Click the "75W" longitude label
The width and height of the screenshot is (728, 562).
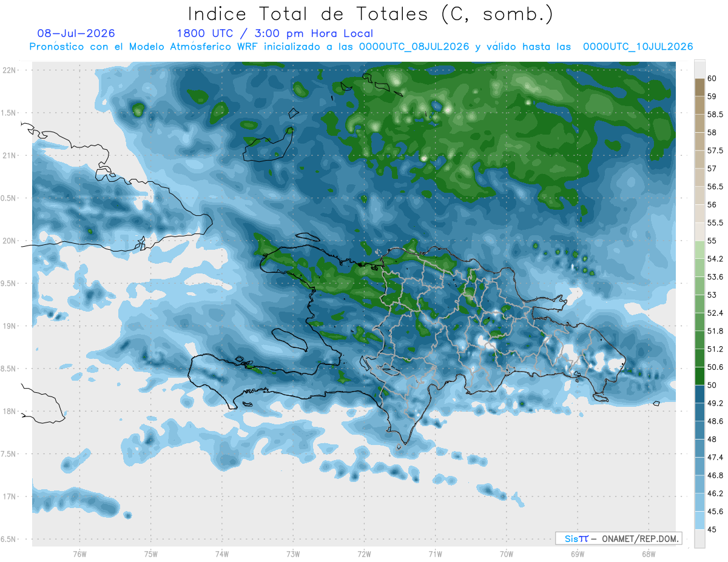pyautogui.click(x=150, y=554)
